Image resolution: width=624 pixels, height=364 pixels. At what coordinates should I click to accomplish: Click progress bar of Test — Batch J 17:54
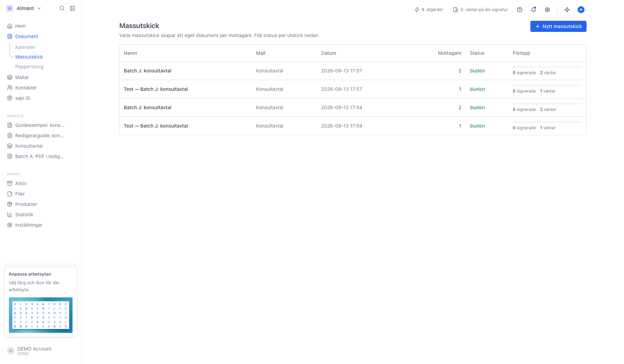pos(547,122)
